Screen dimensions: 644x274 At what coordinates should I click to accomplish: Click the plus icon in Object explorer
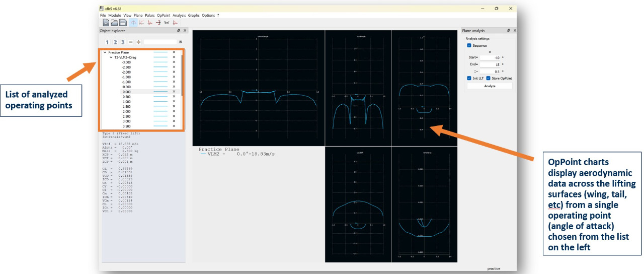click(138, 42)
